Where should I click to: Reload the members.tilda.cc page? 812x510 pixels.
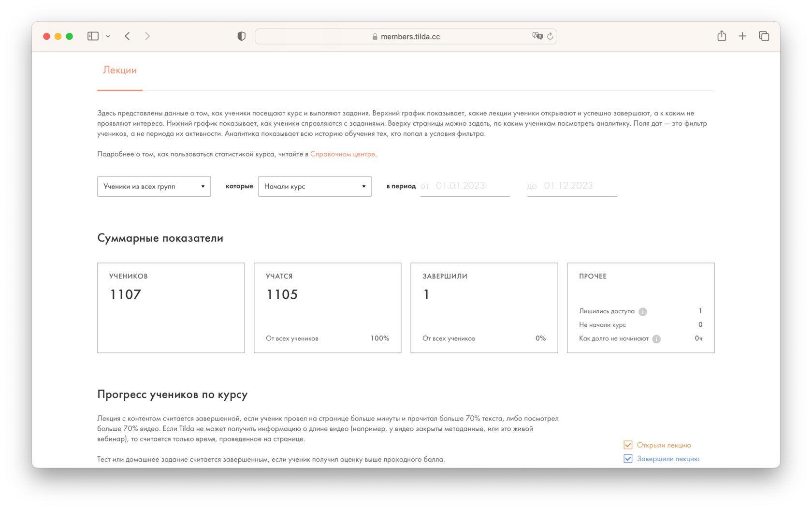(550, 36)
